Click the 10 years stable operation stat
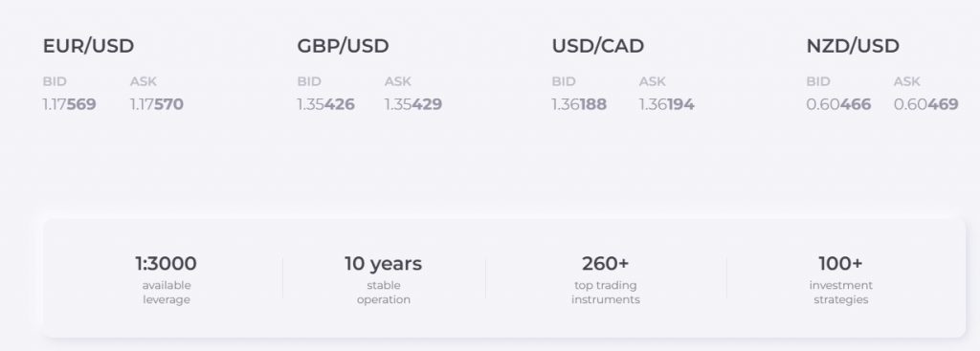 pyautogui.click(x=383, y=278)
